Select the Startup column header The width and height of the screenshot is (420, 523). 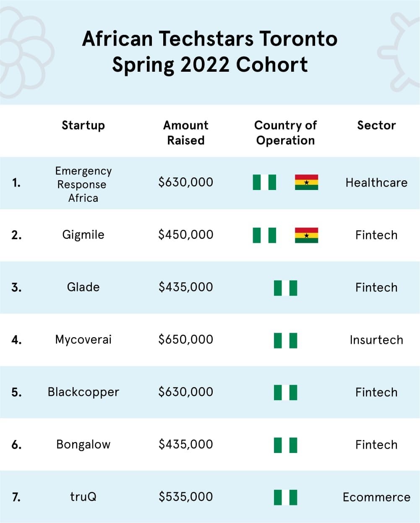(83, 125)
